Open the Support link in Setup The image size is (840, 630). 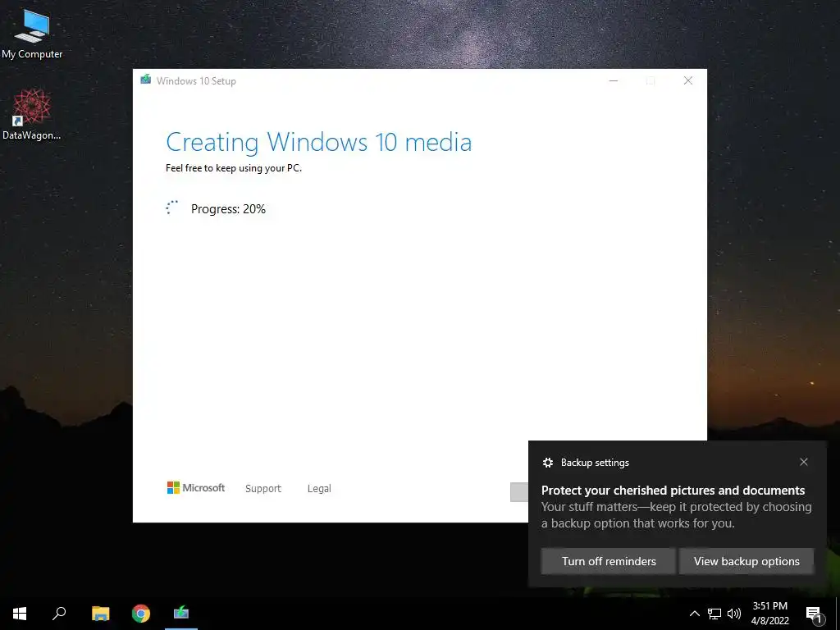point(263,489)
